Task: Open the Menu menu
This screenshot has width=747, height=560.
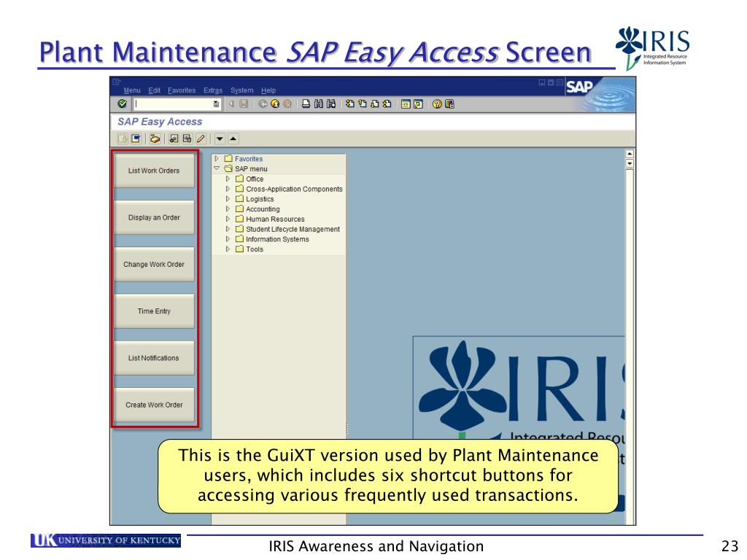Action: tap(132, 90)
